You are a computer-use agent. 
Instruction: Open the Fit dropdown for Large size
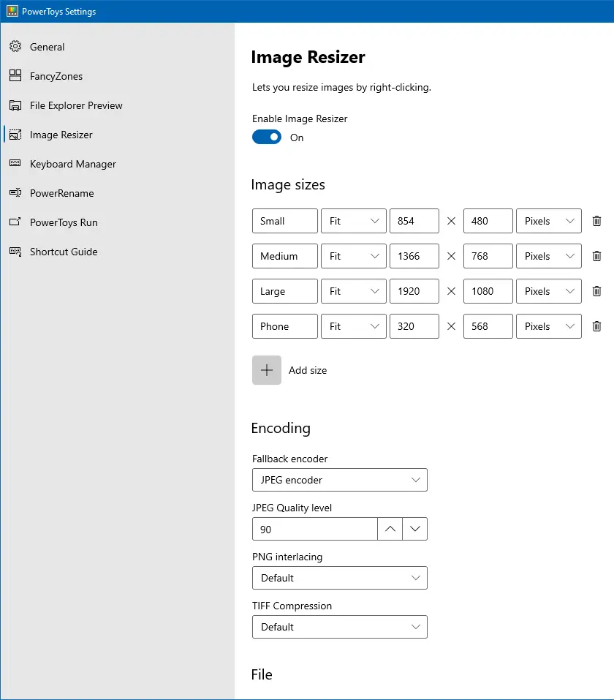point(353,291)
